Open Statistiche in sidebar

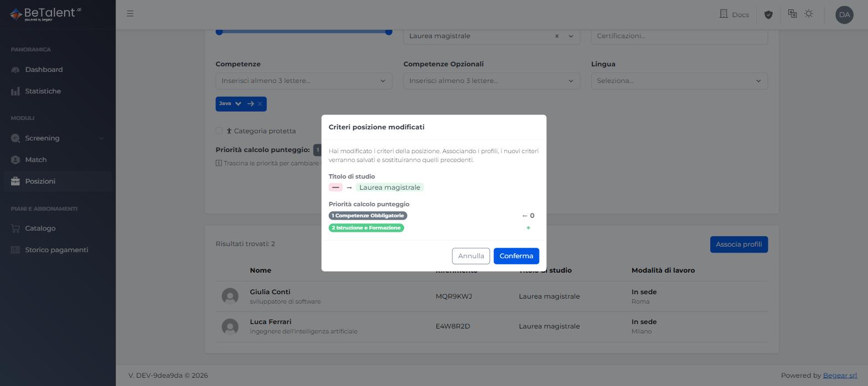pos(58,91)
